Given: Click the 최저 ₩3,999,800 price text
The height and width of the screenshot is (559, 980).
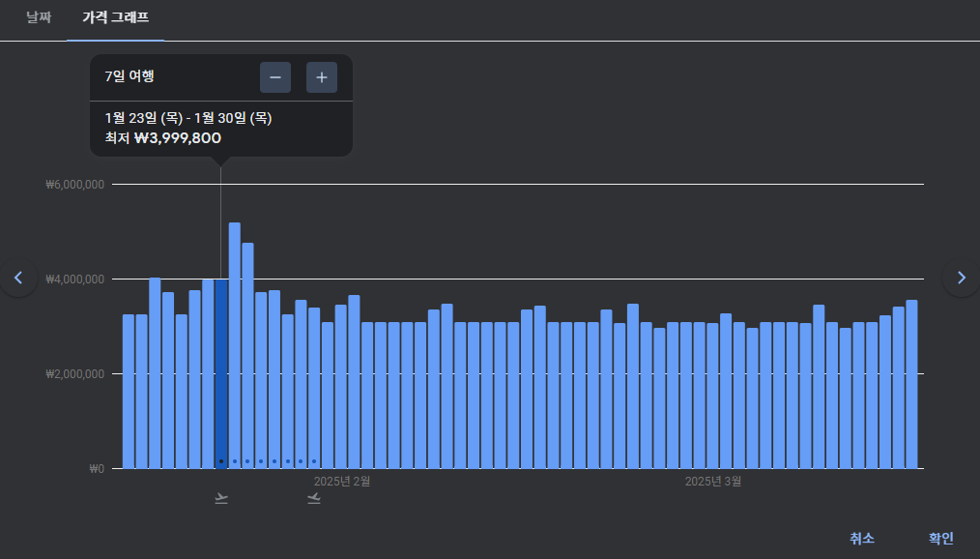Looking at the screenshot, I should point(163,138).
